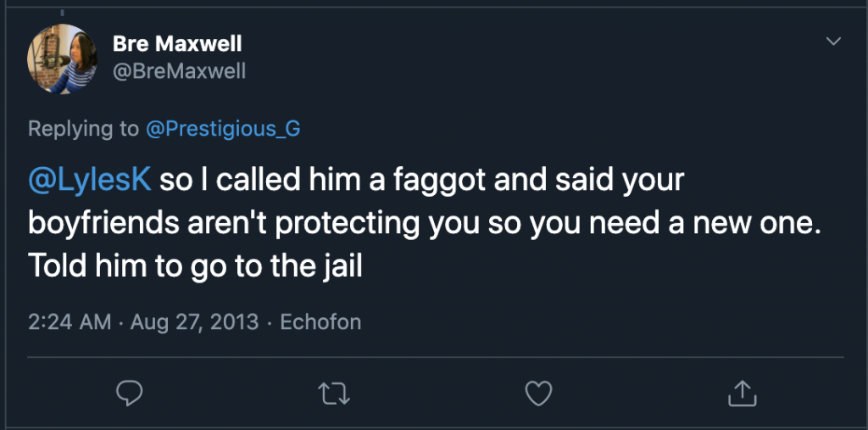Click the "Told him to go to the jail" line
This screenshot has width=868, height=430.
pos(195,266)
